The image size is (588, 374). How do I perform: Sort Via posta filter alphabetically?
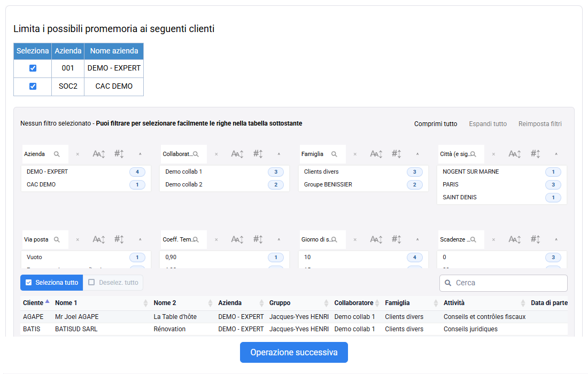pyautogui.click(x=99, y=239)
